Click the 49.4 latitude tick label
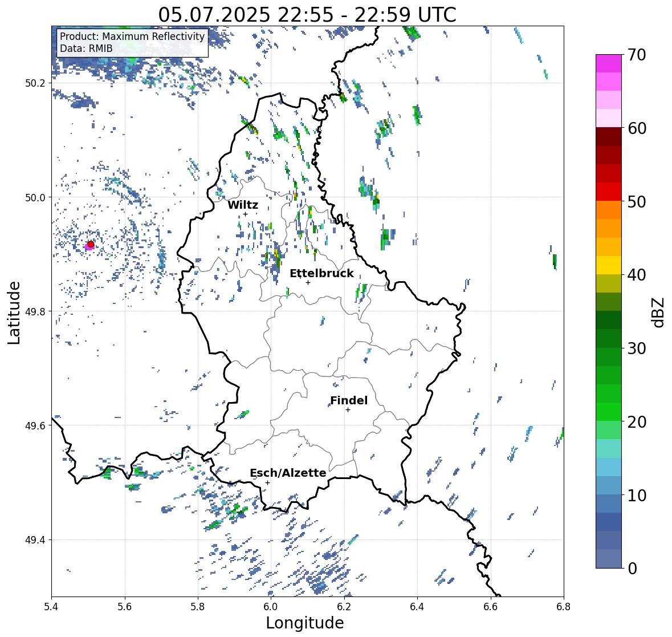This screenshot has width=672, height=637. 35,540
